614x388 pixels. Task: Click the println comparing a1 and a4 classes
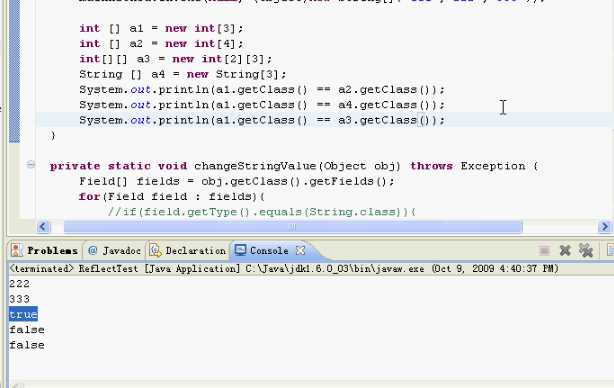tap(262, 105)
